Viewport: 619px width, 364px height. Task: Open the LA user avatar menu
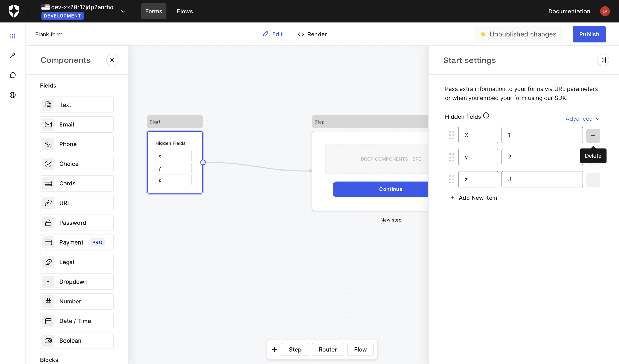[605, 11]
